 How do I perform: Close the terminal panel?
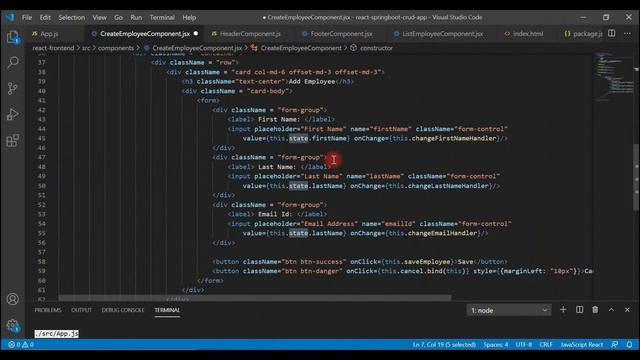tap(627, 310)
